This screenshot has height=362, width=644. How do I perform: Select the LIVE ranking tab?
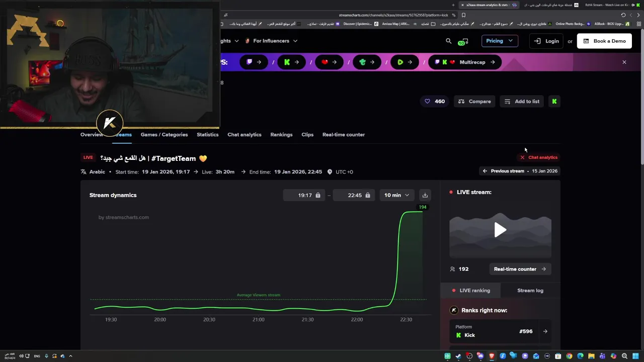click(471, 291)
